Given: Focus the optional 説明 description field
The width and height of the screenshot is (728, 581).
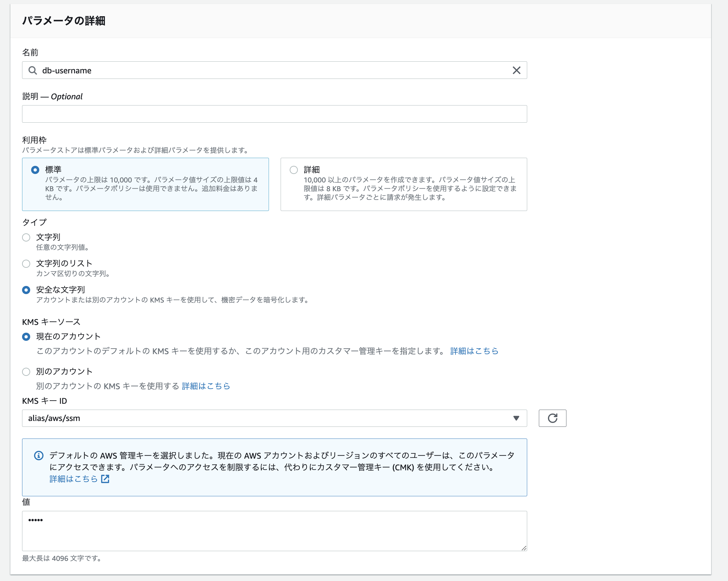Looking at the screenshot, I should click(x=237, y=114).
